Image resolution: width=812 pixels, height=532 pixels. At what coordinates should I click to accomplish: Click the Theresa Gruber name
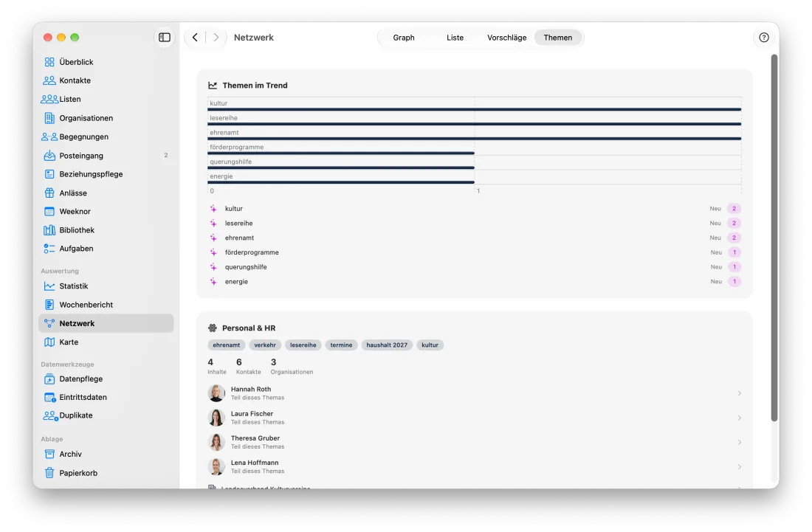tap(255, 438)
